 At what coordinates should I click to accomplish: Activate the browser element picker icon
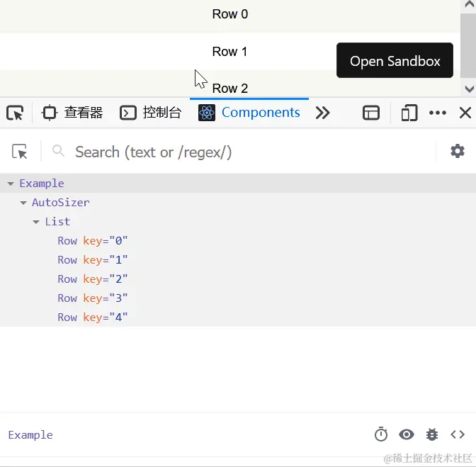(15, 113)
